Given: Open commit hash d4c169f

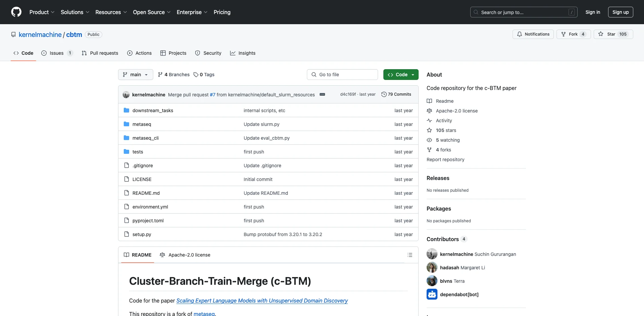Looking at the screenshot, I should (348, 94).
